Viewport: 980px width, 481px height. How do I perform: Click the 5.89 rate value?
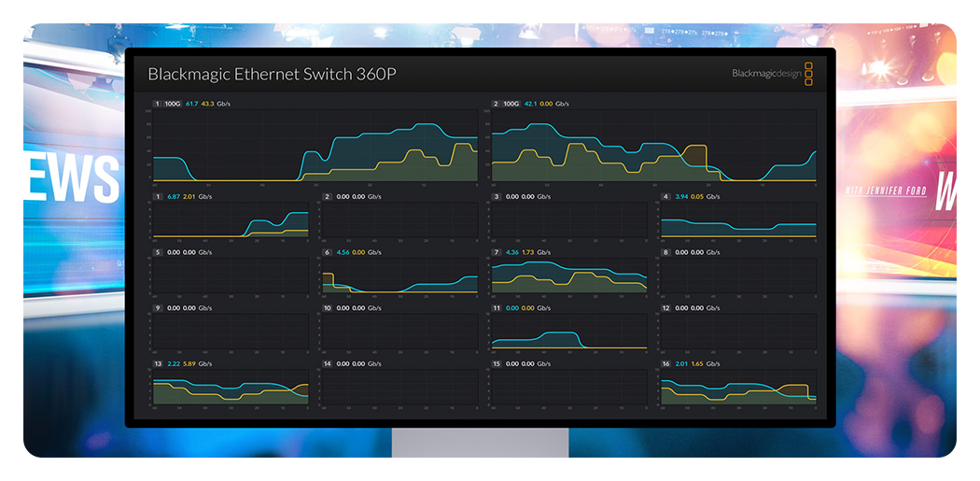pyautogui.click(x=190, y=363)
